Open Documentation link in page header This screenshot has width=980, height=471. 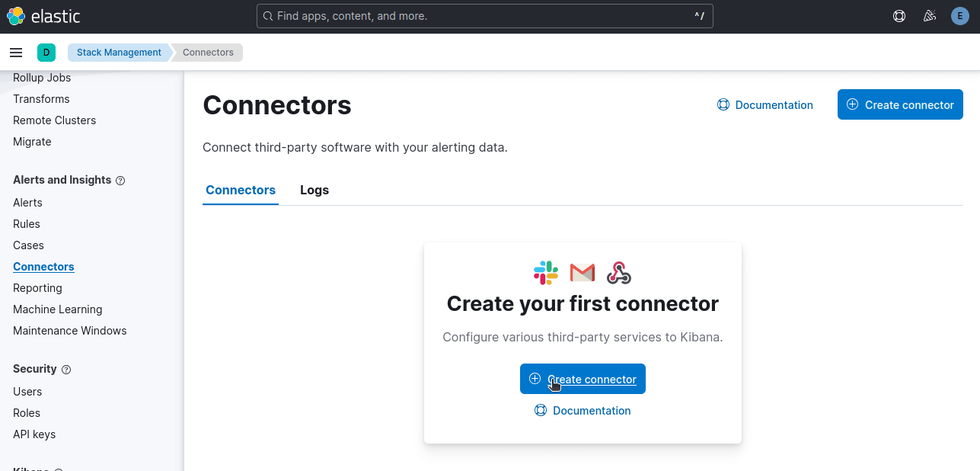click(x=765, y=105)
